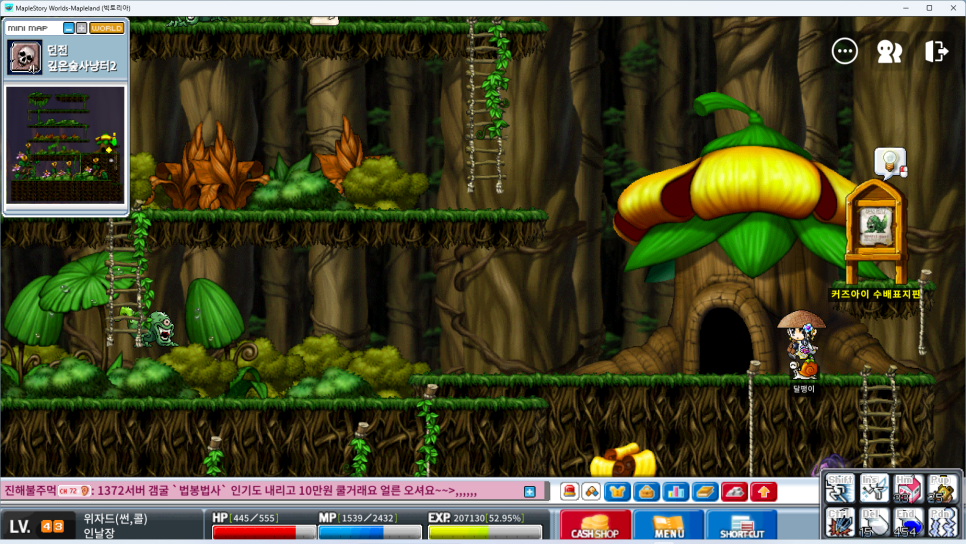The width and height of the screenshot is (966, 544).
Task: Expand the mini map with plus button
Action: click(x=81, y=28)
